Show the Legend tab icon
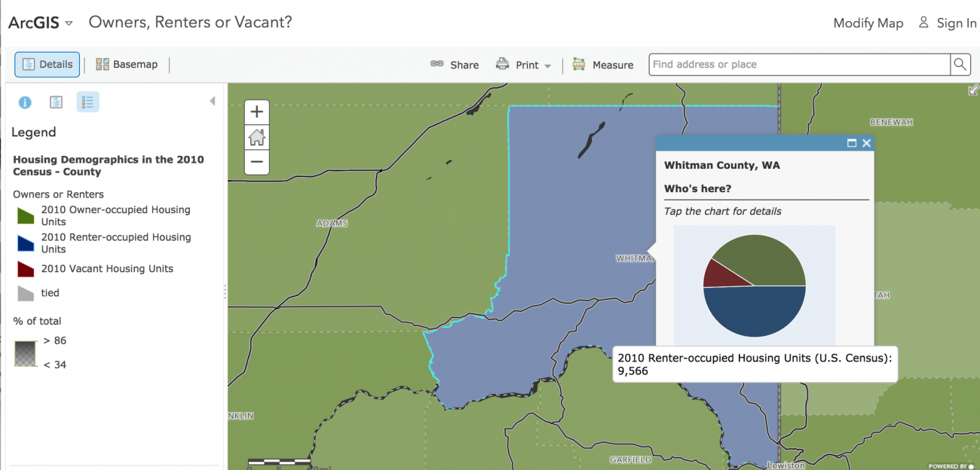Screen dimensions: 980x470 88,102
